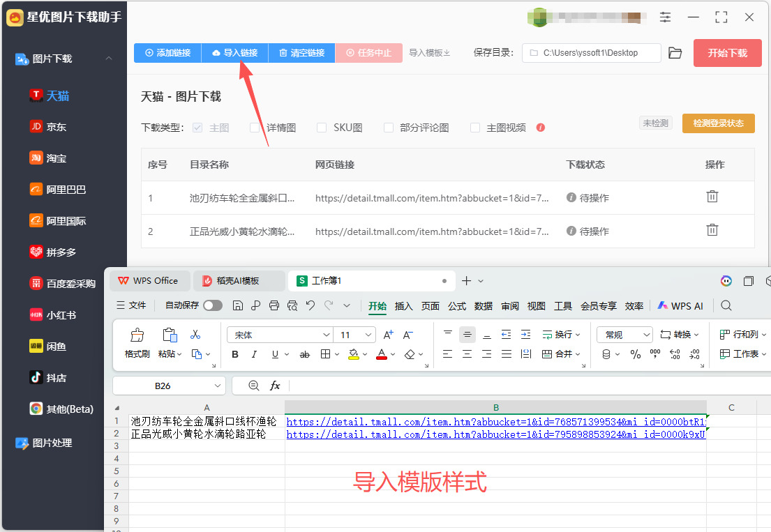Expand the new tab dropdown chevron in WPS
Image resolution: width=771 pixels, height=532 pixels.
481,281
